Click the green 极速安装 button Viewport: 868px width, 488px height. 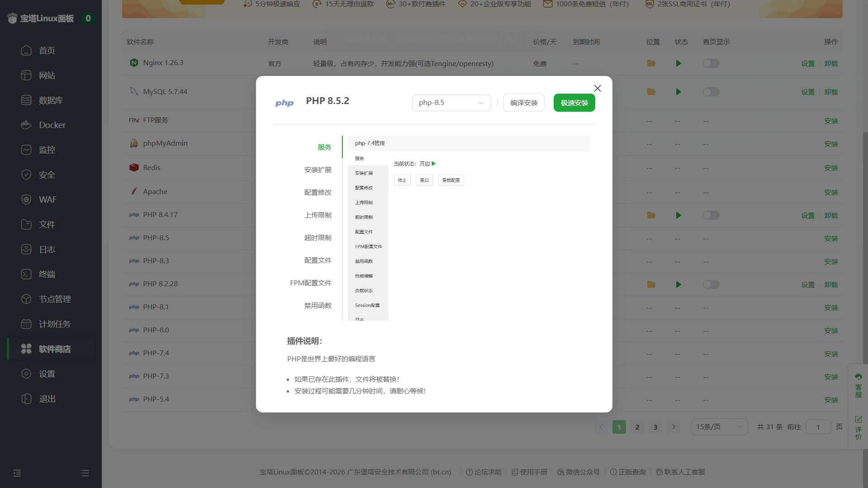[574, 103]
